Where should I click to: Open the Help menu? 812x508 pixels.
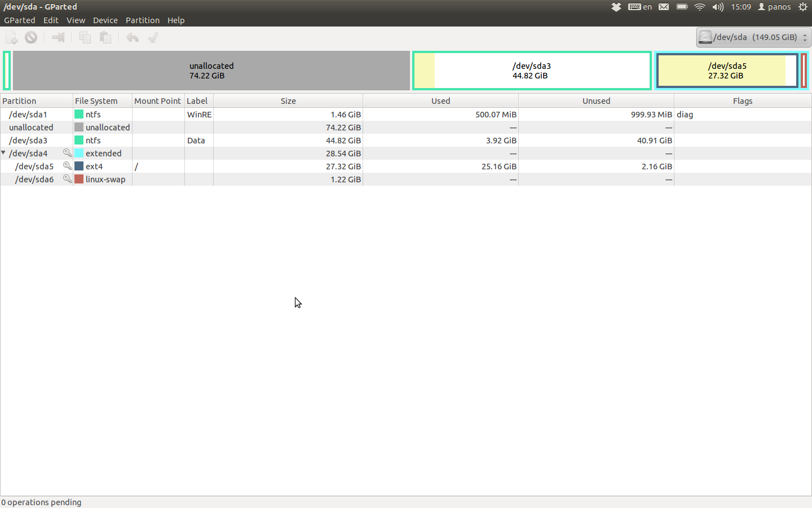176,20
